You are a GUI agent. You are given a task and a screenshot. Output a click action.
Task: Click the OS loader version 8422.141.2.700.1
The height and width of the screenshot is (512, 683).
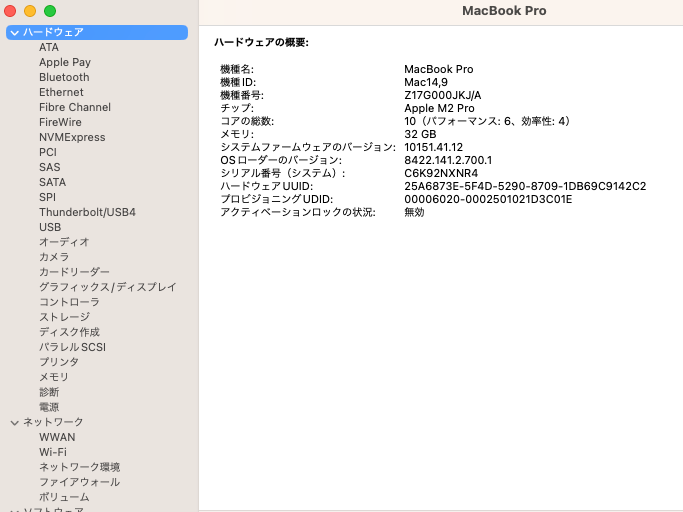coord(448,160)
